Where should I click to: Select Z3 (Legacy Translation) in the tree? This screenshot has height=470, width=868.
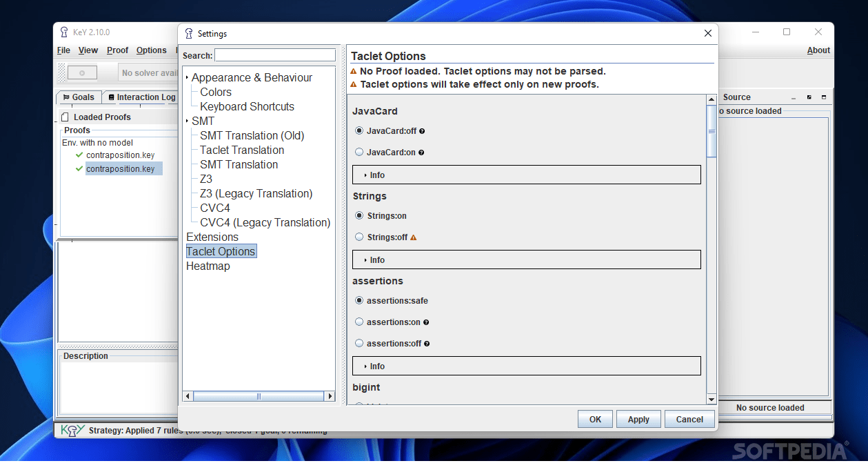point(256,194)
